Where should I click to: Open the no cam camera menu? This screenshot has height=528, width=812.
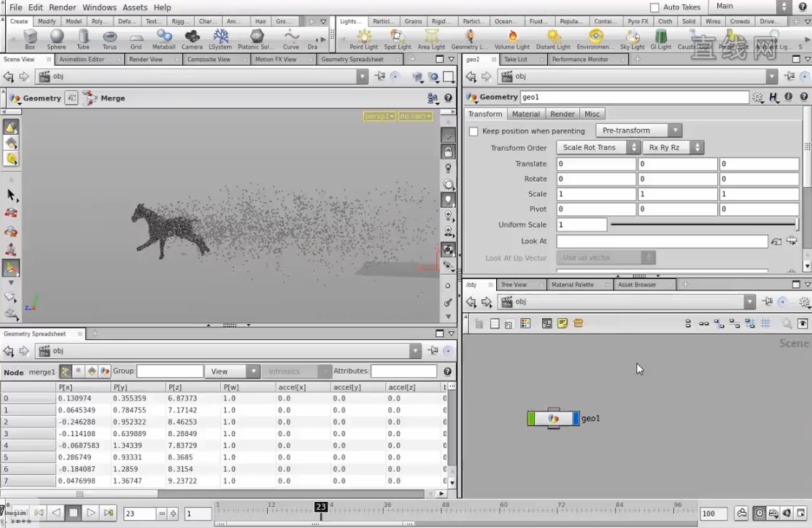415,116
